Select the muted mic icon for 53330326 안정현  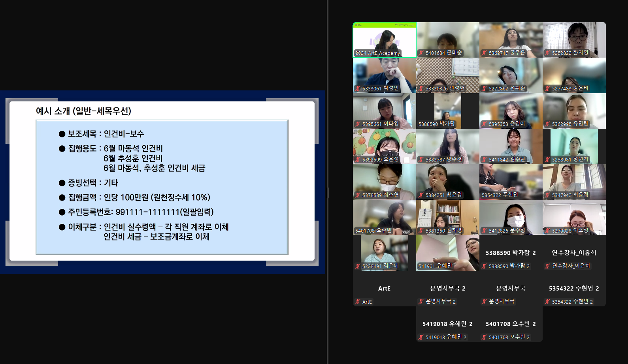click(x=421, y=88)
